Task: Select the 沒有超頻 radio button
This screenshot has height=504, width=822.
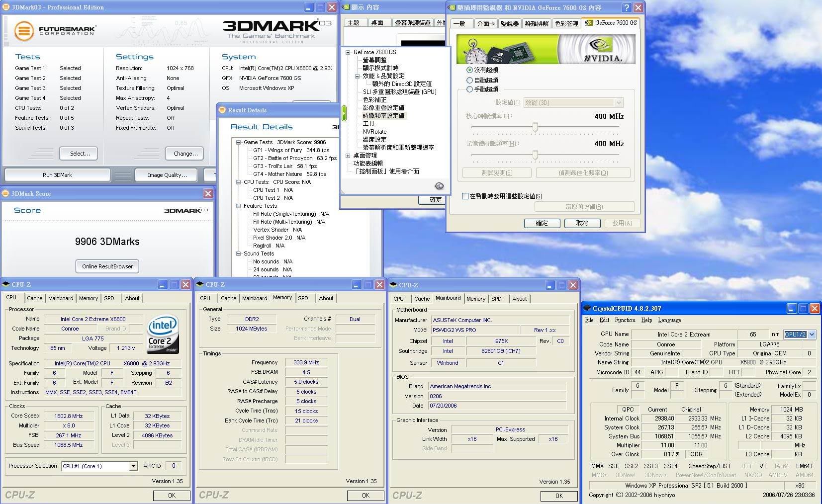Action: point(469,70)
